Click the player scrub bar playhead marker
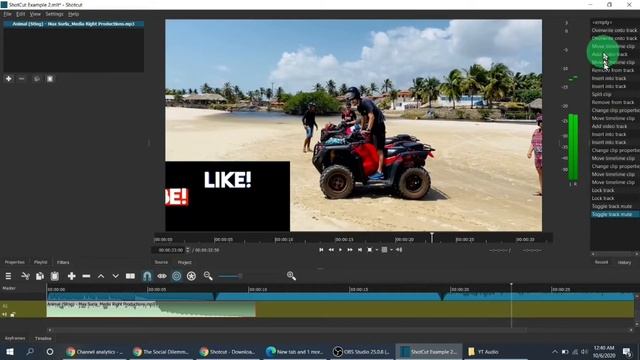 (x=432, y=237)
